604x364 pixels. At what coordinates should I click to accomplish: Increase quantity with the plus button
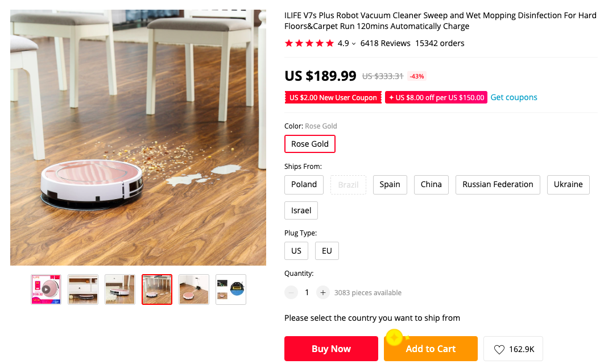[x=323, y=292]
